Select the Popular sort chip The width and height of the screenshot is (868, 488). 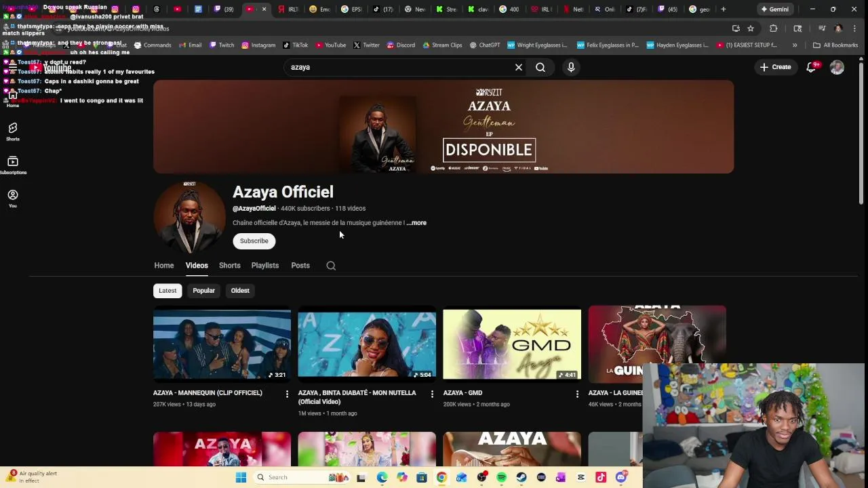(203, 290)
